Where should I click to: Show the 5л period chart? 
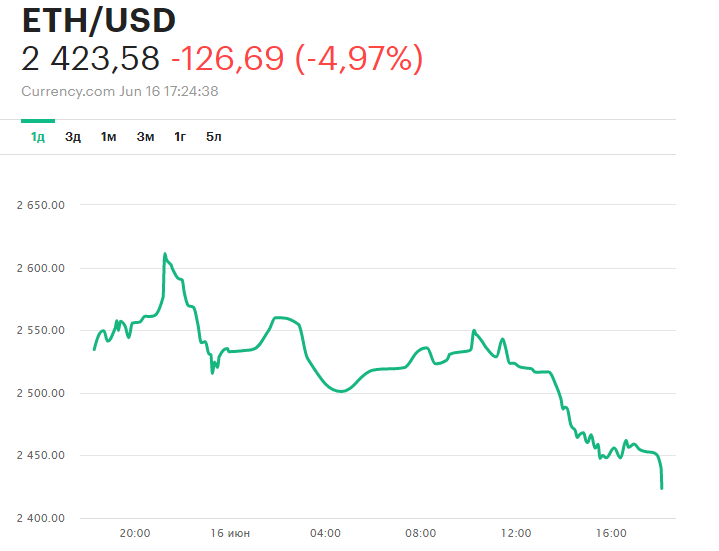tap(214, 137)
